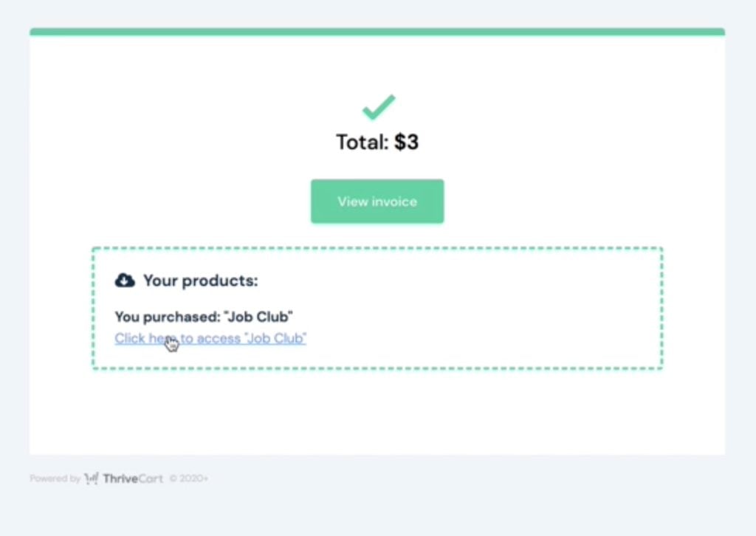The image size is (756, 536).
Task: Click the green success checkmark icon
Action: 379,107
